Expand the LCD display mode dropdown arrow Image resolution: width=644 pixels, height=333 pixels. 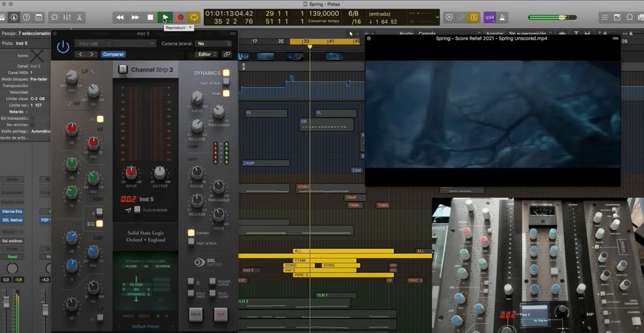tap(437, 17)
